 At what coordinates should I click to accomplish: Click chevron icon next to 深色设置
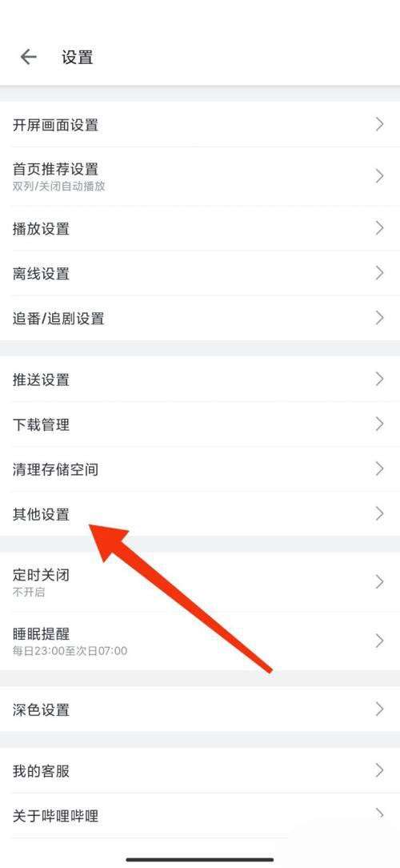click(379, 709)
